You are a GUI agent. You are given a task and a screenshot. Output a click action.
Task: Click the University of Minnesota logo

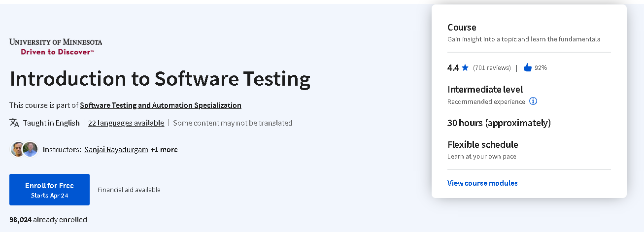click(56, 46)
